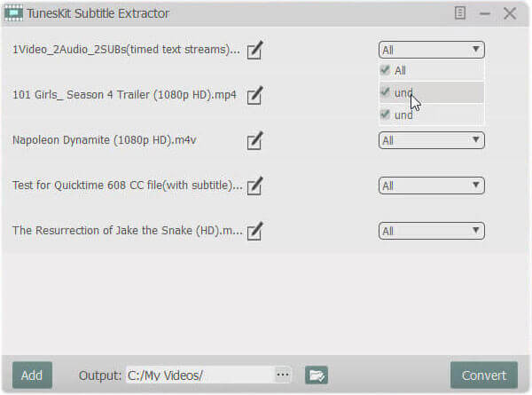Open subtitle dropdown for Quicktime 608 CC file
Image resolution: width=532 pixels, height=395 pixels.
coord(431,186)
